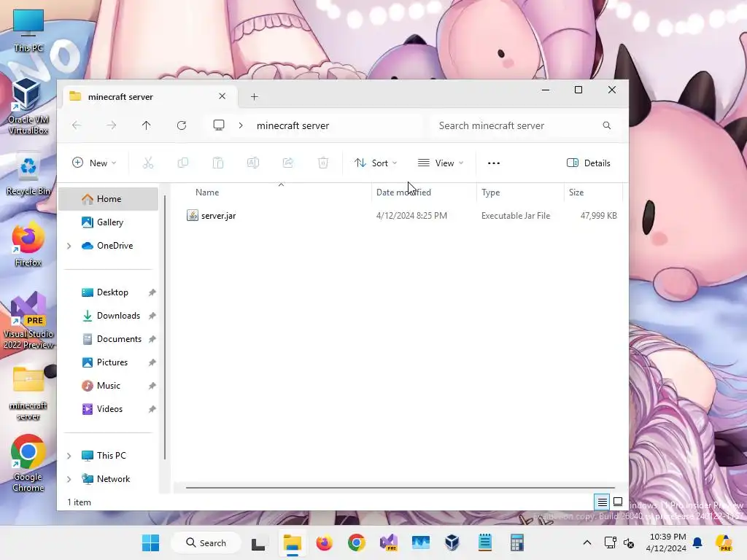The image size is (747, 560).
Task: Click the Copy icon in toolbar
Action: pyautogui.click(x=183, y=163)
